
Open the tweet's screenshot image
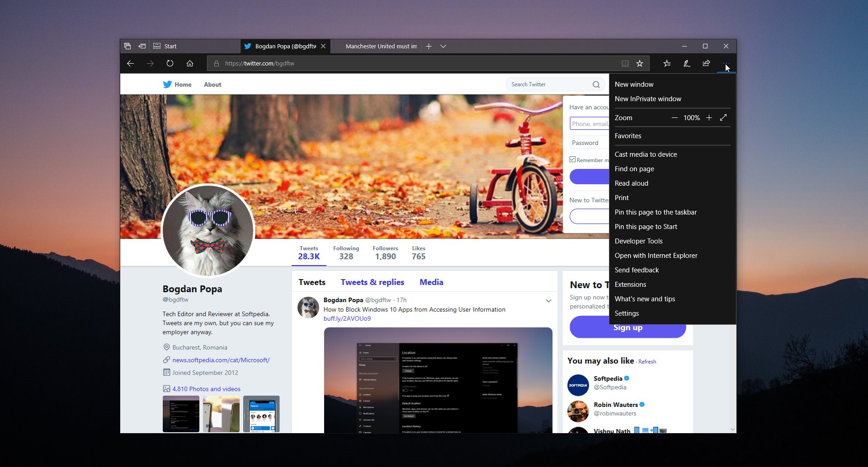coord(438,380)
